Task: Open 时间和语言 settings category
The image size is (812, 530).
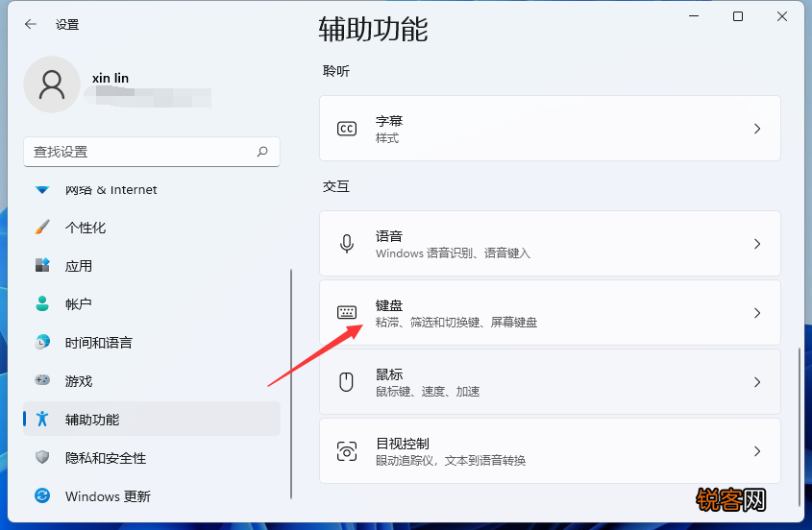Action: [152, 342]
